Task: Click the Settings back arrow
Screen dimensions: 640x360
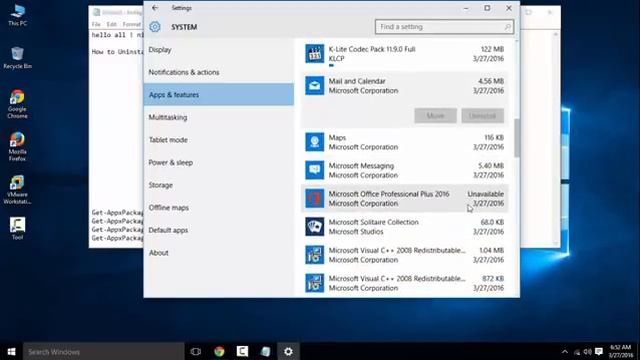Action: pos(155,8)
